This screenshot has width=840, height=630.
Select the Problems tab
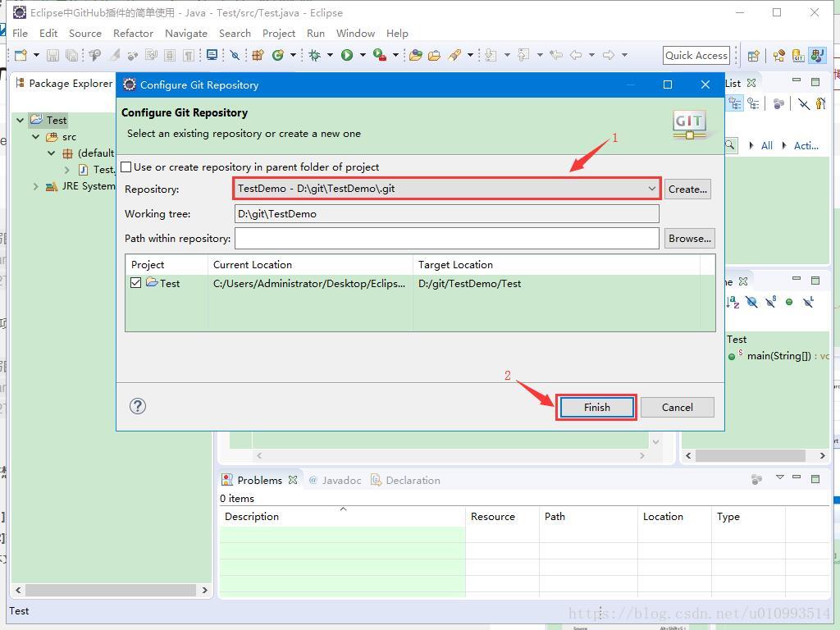(259, 480)
